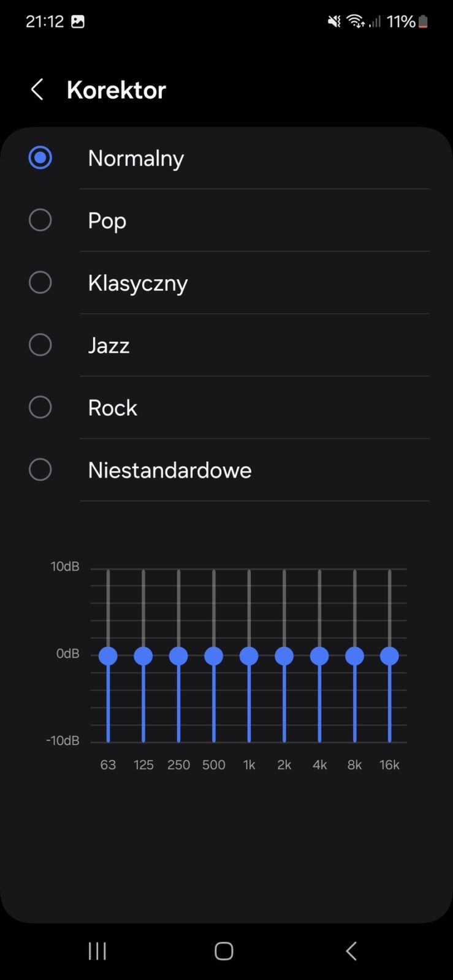
Task: Click the 63 Hz slider handle
Action: (108, 656)
